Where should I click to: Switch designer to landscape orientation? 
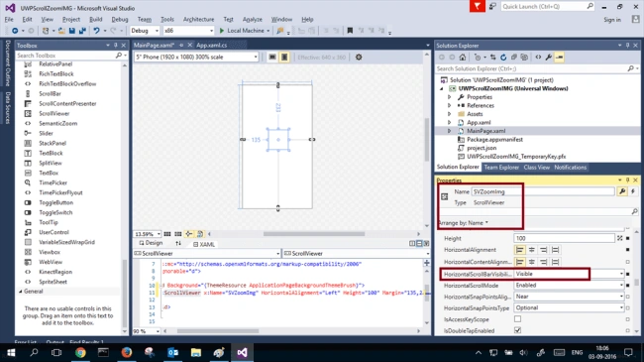272,58
